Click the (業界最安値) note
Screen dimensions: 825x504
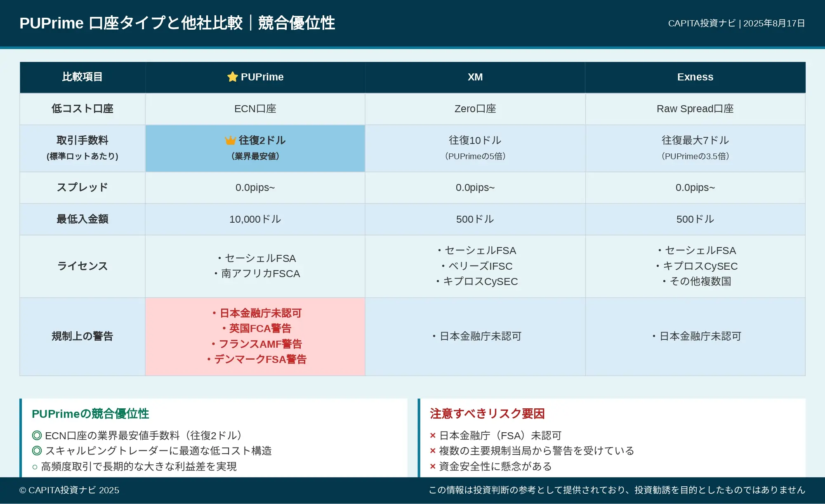pos(255,156)
